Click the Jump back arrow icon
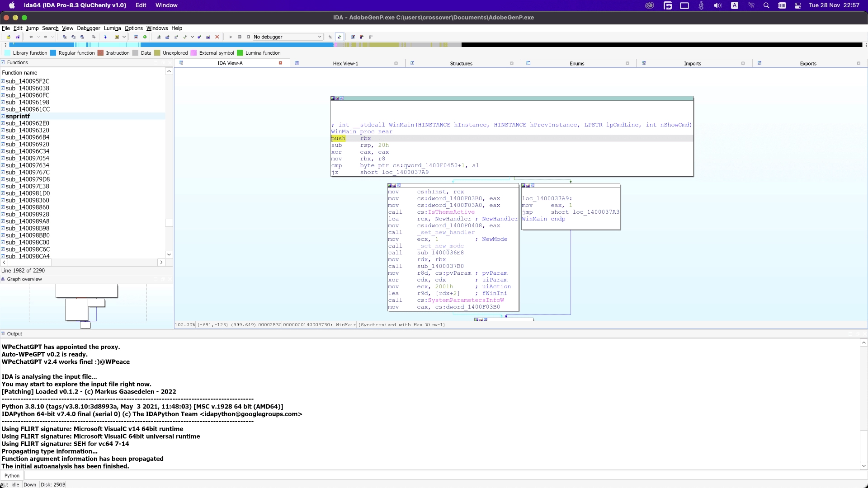This screenshot has width=868, height=488. coord(31,37)
